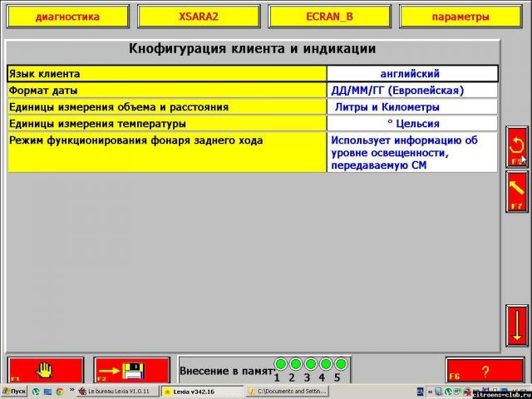Select Единицы измерения объема и расстояния label
Screen dimensions: 532x399
[167, 107]
